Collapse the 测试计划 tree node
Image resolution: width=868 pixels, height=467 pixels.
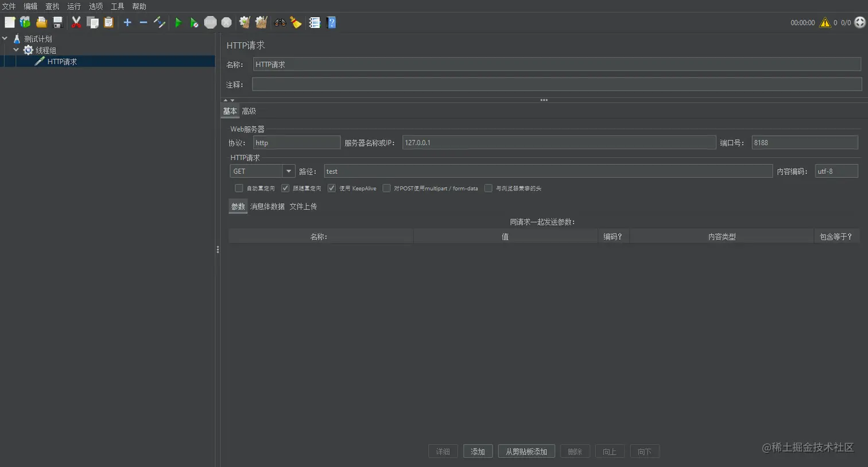click(x=5, y=38)
